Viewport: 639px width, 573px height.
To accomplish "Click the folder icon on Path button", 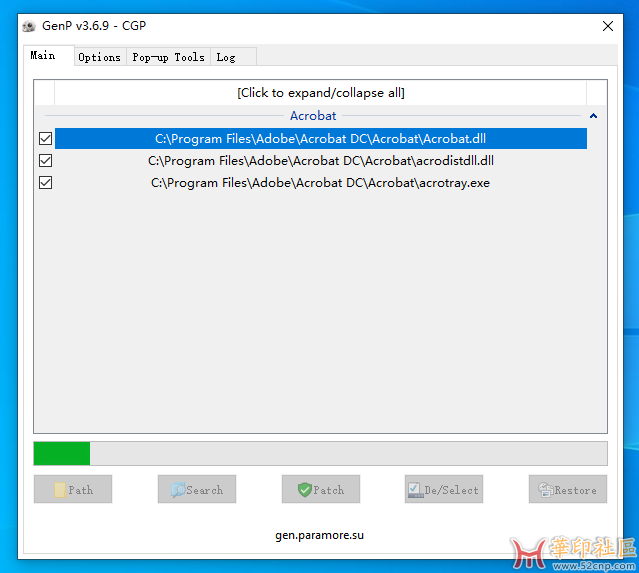I will tap(60, 490).
